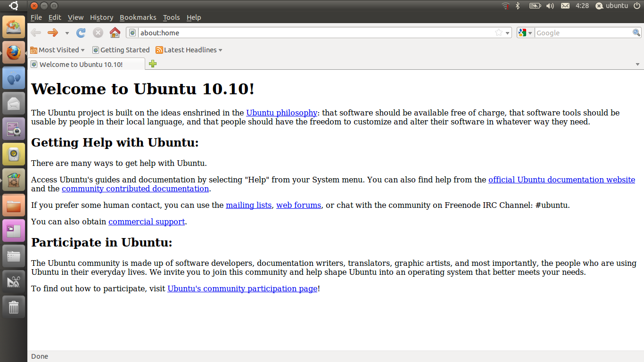This screenshot has width=644, height=362.
Task: Open the Bluetooth indicator menu
Action: click(x=518, y=6)
